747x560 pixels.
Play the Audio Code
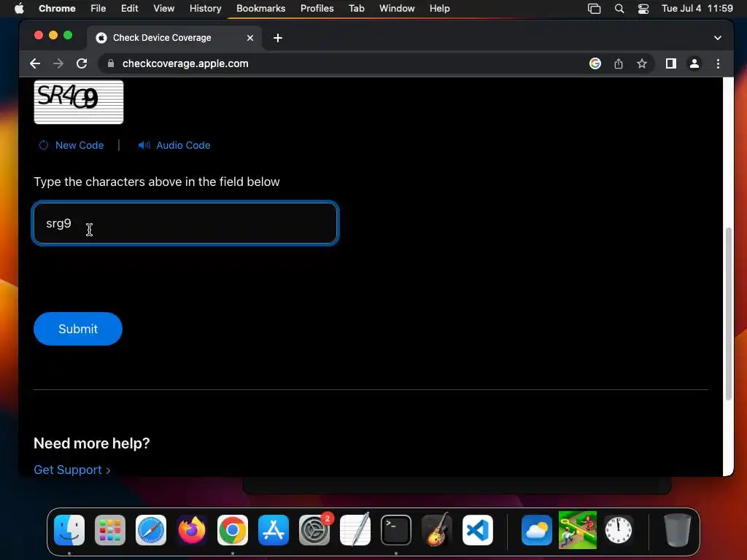(174, 145)
